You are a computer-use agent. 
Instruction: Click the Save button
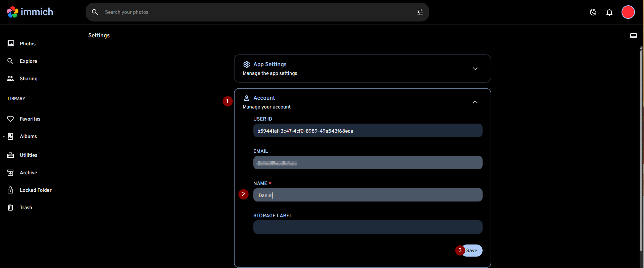tap(472, 251)
